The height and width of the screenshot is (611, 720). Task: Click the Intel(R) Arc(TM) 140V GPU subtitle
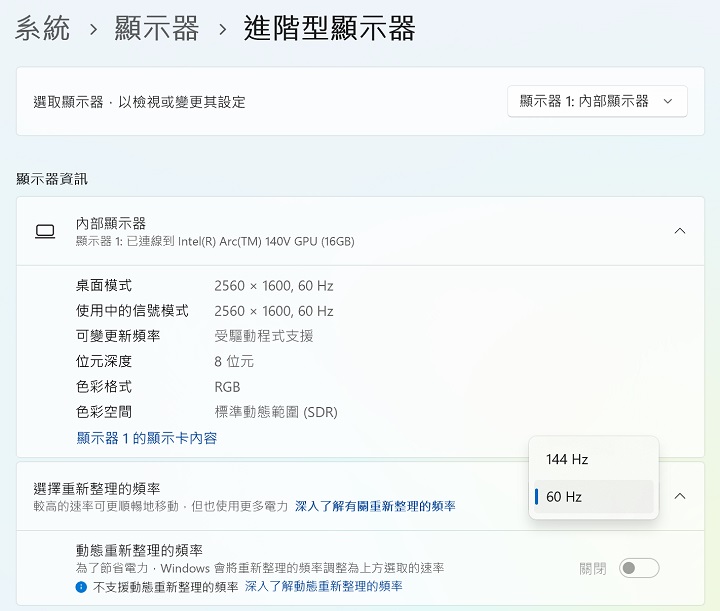point(215,241)
